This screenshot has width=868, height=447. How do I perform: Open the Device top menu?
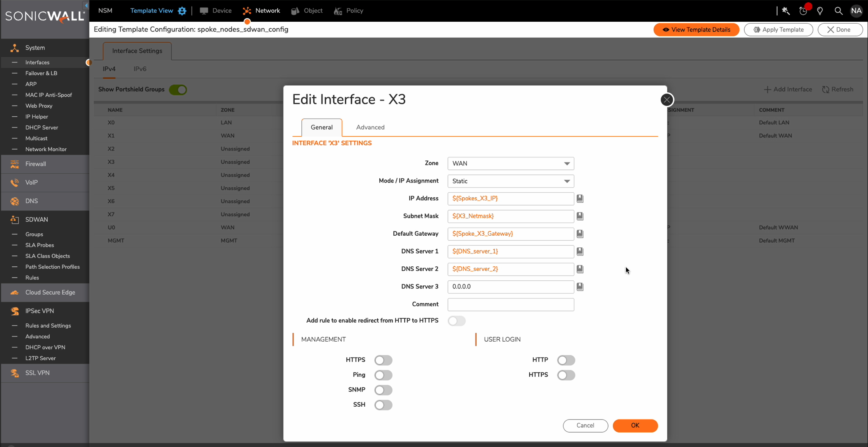216,11
